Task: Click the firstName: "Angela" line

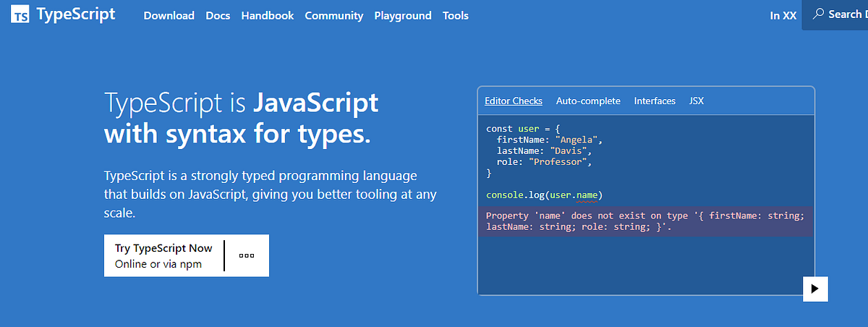Action: [550, 140]
